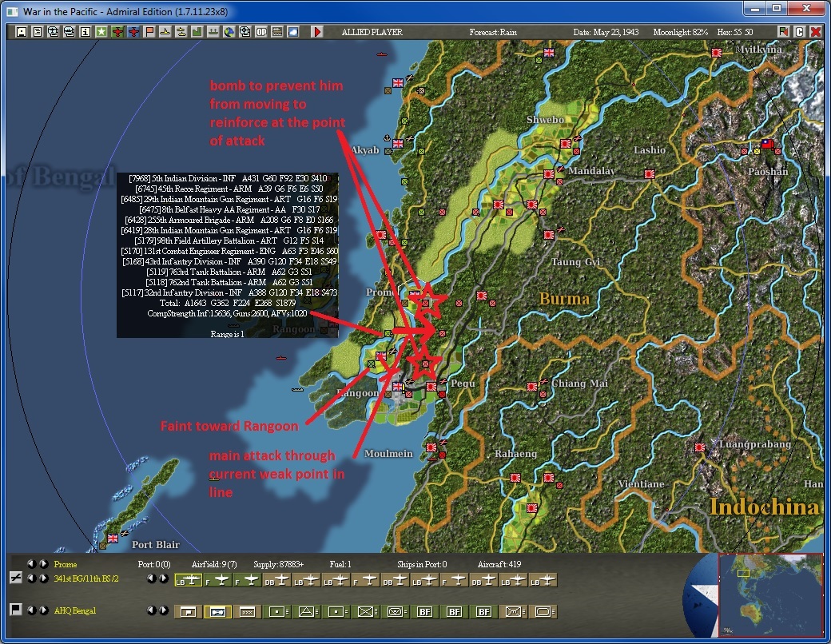Click the airfield symbol left of 341st BG
The width and height of the screenshot is (831, 644).
pyautogui.click(x=16, y=578)
